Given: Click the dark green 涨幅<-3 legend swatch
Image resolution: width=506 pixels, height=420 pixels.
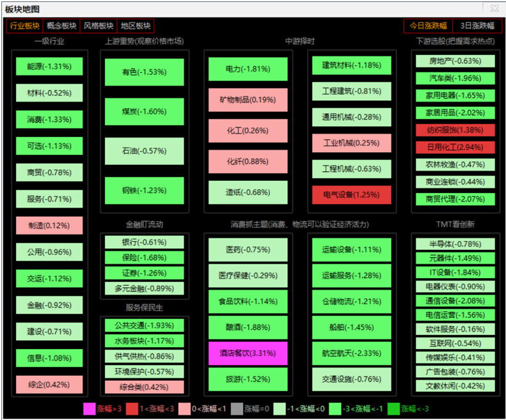Looking at the screenshot, I should pos(393,409).
